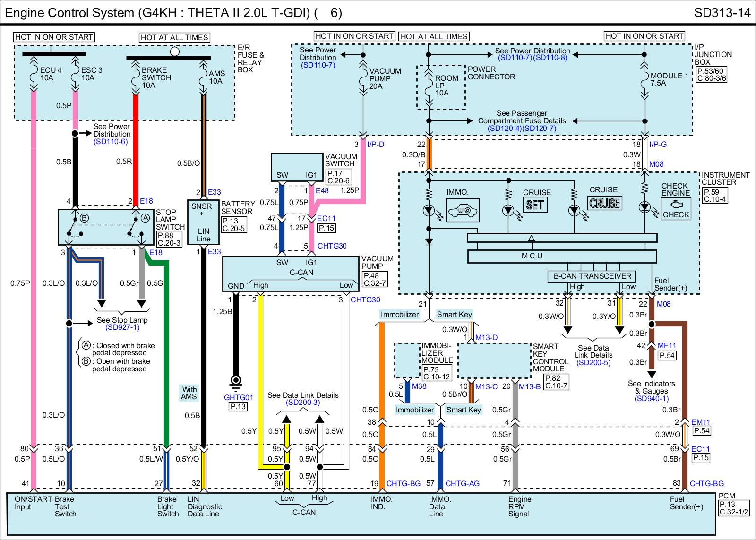756x540 pixels.
Task: Click the cruise SET indicator icon
Action: (x=535, y=205)
